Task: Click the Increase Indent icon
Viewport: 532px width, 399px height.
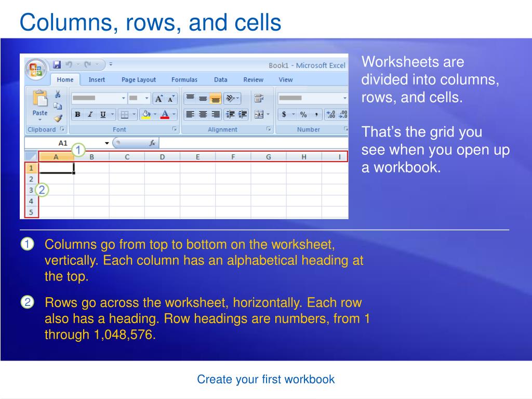Action: (243, 114)
